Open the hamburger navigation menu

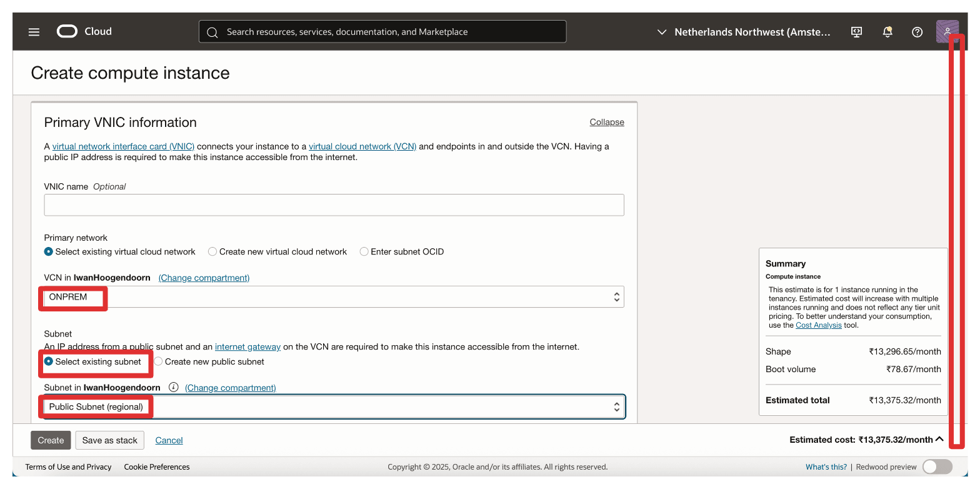[34, 32]
